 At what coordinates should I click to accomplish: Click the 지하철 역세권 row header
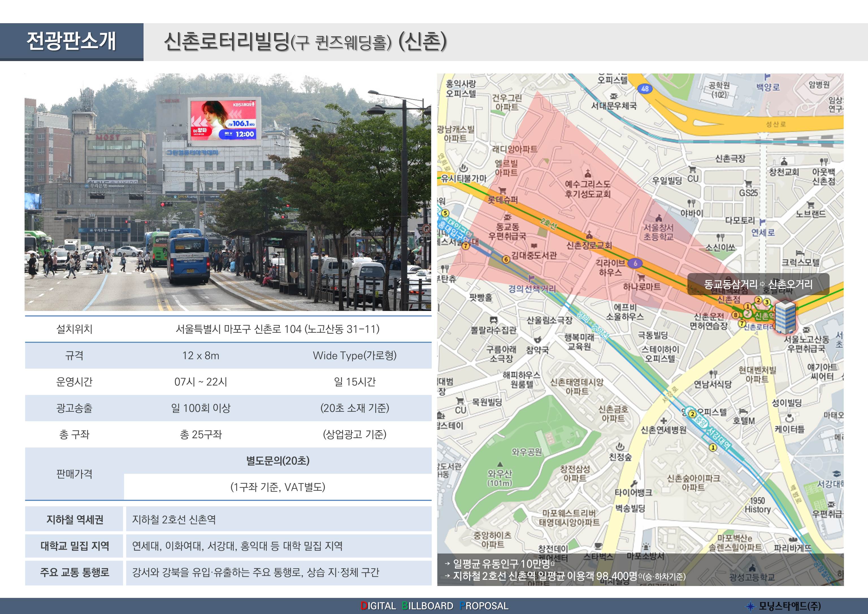pyautogui.click(x=75, y=519)
